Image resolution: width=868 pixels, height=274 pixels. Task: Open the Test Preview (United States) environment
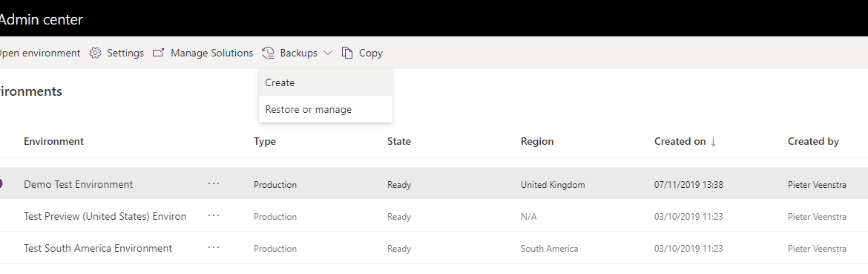[x=105, y=216]
